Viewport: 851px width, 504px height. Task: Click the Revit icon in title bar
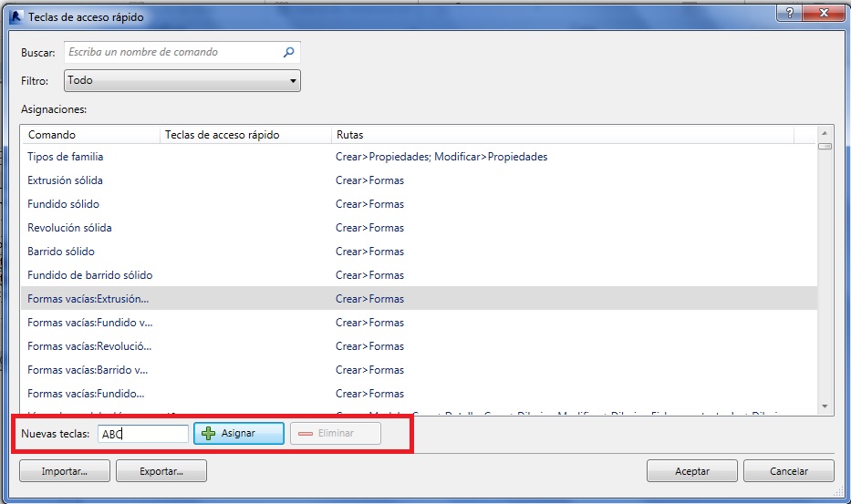click(x=15, y=16)
